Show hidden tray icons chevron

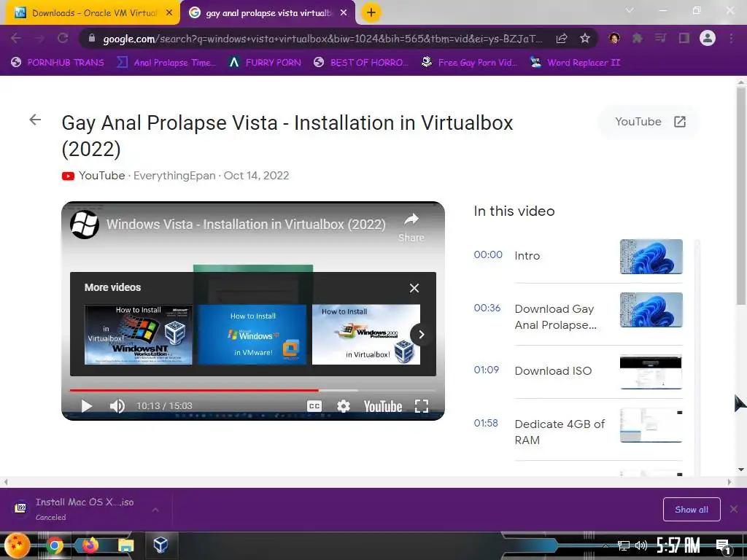point(605,545)
